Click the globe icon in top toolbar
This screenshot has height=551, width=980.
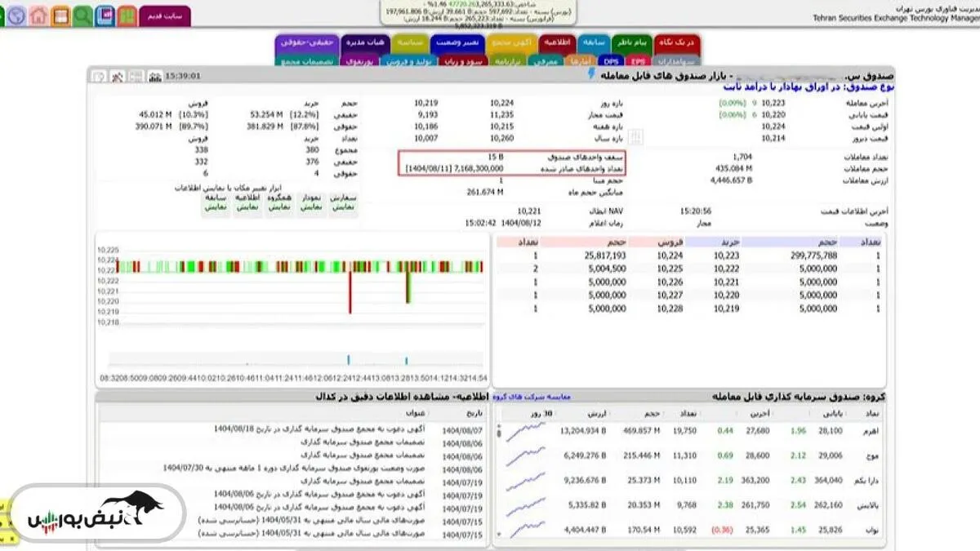click(x=16, y=16)
